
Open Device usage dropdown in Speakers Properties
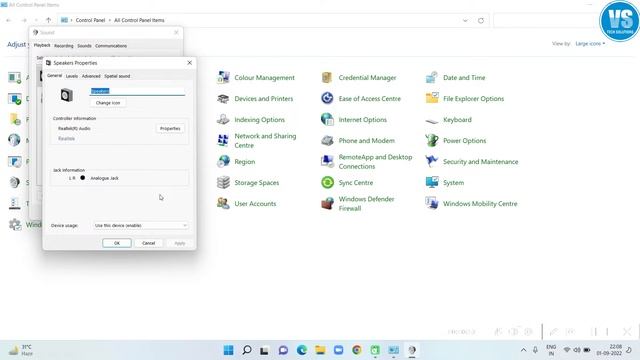(141, 225)
